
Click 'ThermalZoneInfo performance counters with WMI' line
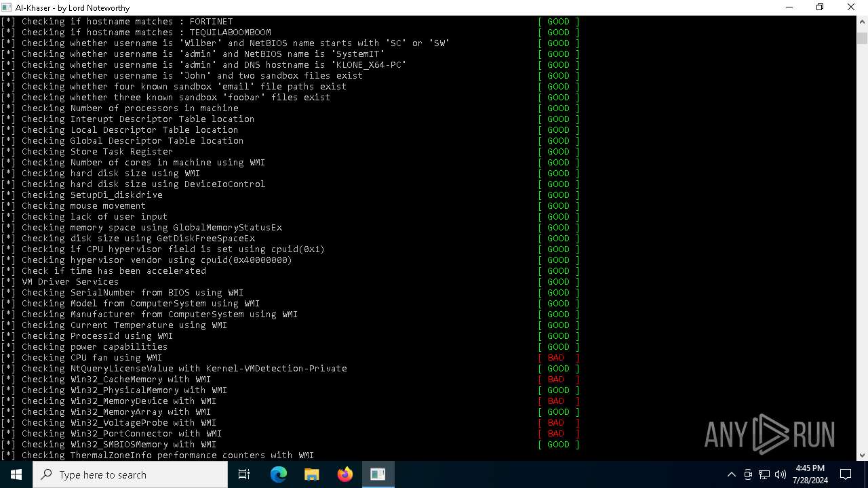[157, 455]
